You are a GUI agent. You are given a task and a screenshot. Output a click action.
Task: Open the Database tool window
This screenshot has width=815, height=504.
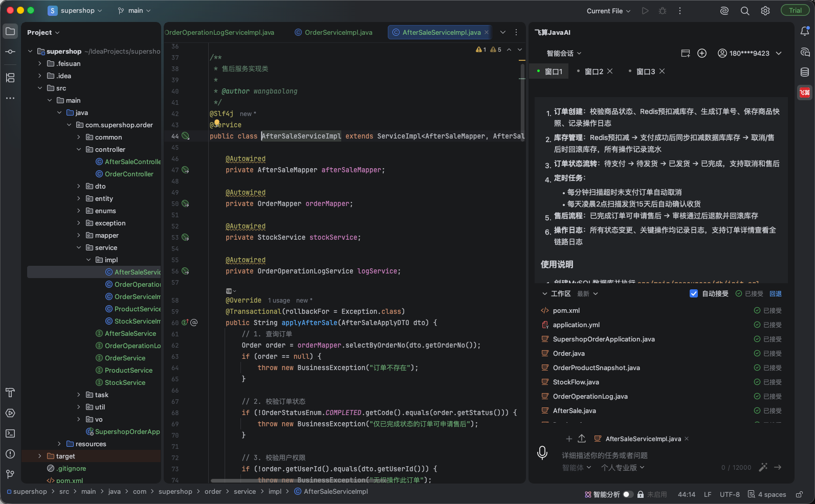805,72
